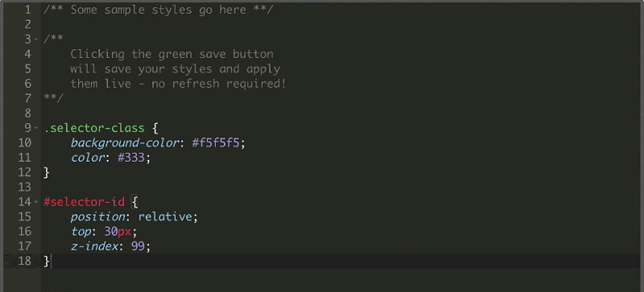Image resolution: width=644 pixels, height=292 pixels.
Task: Click line number 8 in the gutter
Action: (27, 113)
